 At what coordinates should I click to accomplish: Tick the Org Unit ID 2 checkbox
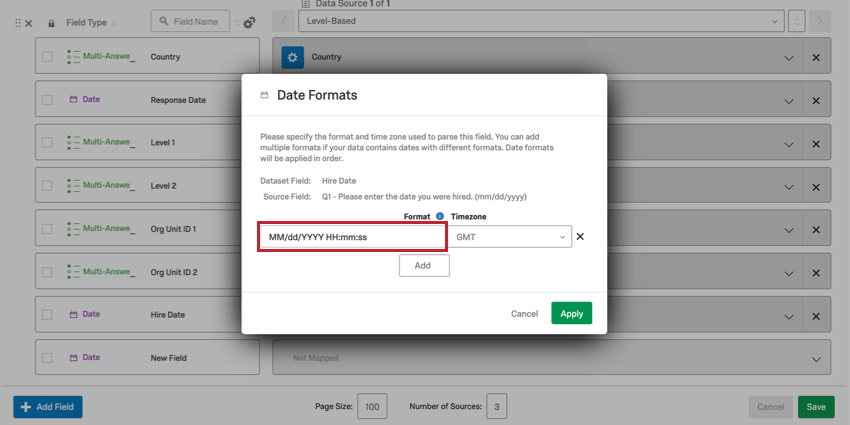47,272
